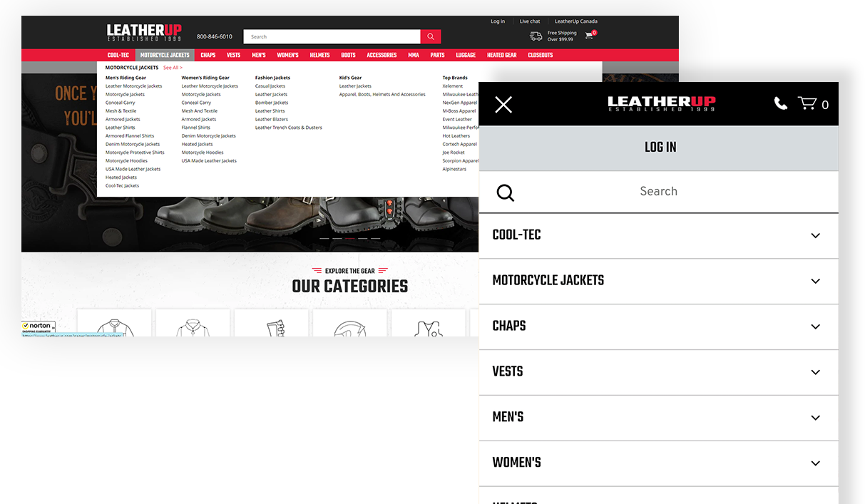Close the mobile menu with X icon

pyautogui.click(x=503, y=105)
